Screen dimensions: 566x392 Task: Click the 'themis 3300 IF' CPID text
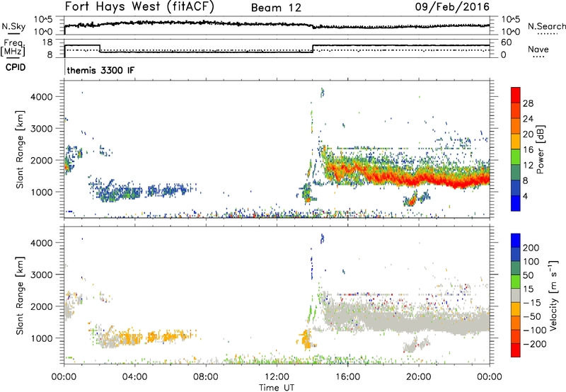[x=100, y=70]
